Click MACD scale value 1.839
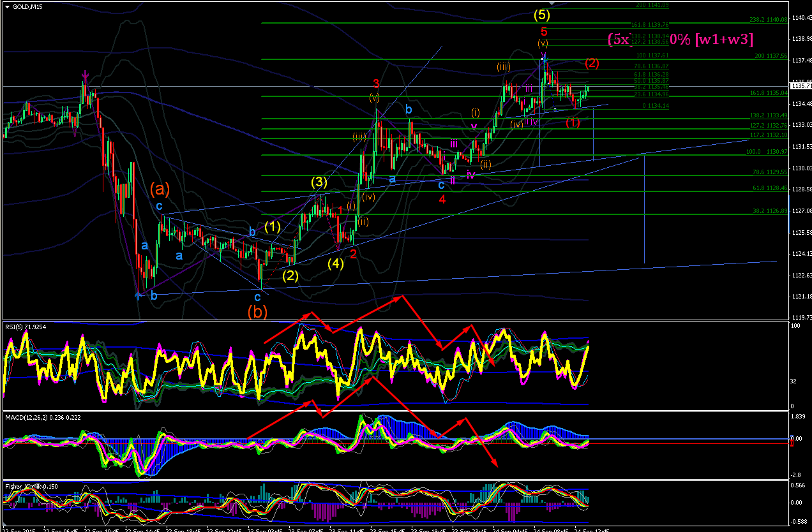 [799, 417]
